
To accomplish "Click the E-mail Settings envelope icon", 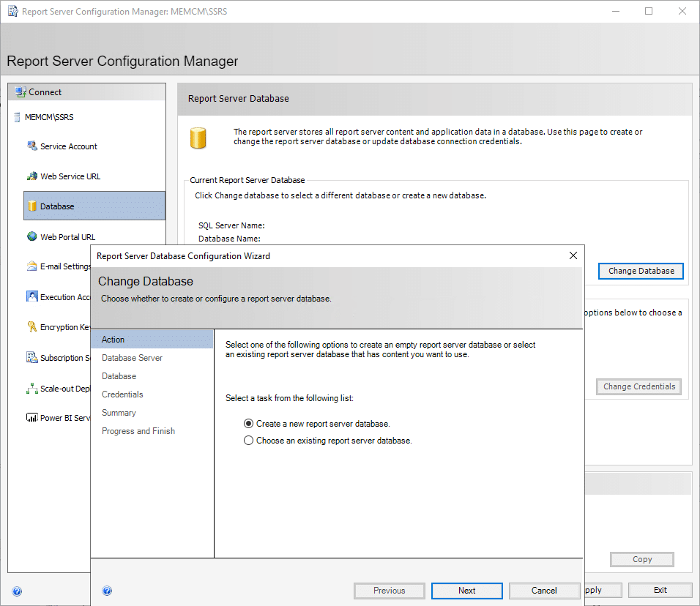I will [x=32, y=266].
